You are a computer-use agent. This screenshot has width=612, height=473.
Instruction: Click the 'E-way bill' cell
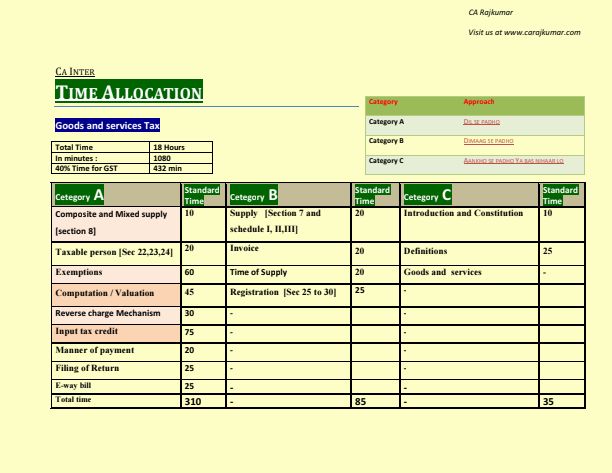pos(116,386)
